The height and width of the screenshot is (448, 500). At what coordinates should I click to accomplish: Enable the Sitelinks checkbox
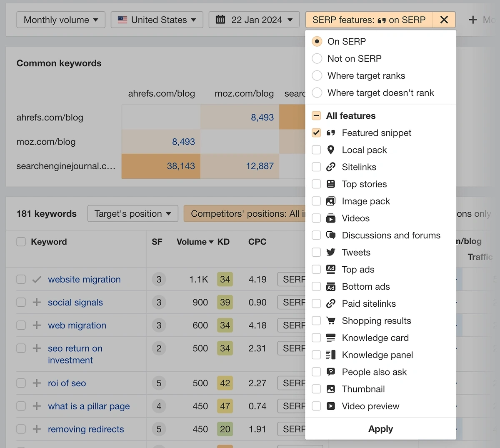pos(317,167)
